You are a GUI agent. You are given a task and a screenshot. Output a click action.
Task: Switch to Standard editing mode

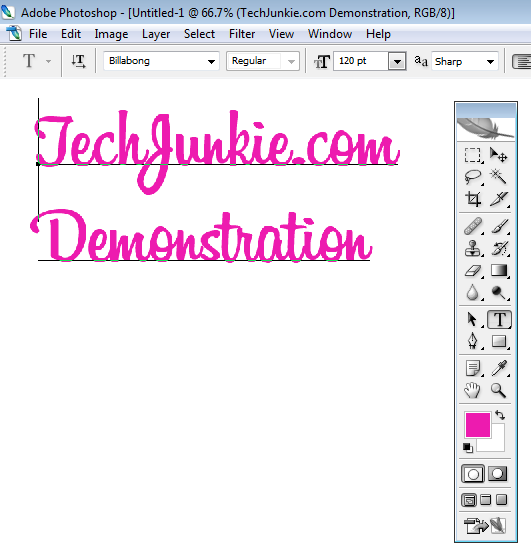(473, 474)
